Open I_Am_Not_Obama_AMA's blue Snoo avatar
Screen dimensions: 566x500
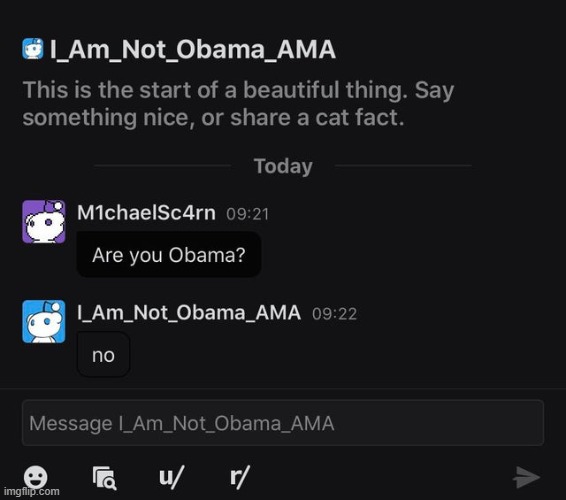tap(44, 321)
